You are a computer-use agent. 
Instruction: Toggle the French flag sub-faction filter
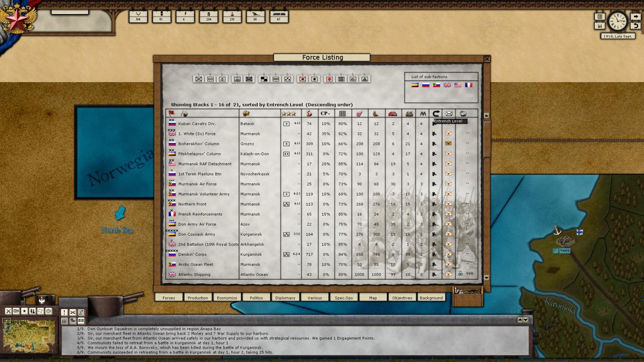tap(469, 85)
